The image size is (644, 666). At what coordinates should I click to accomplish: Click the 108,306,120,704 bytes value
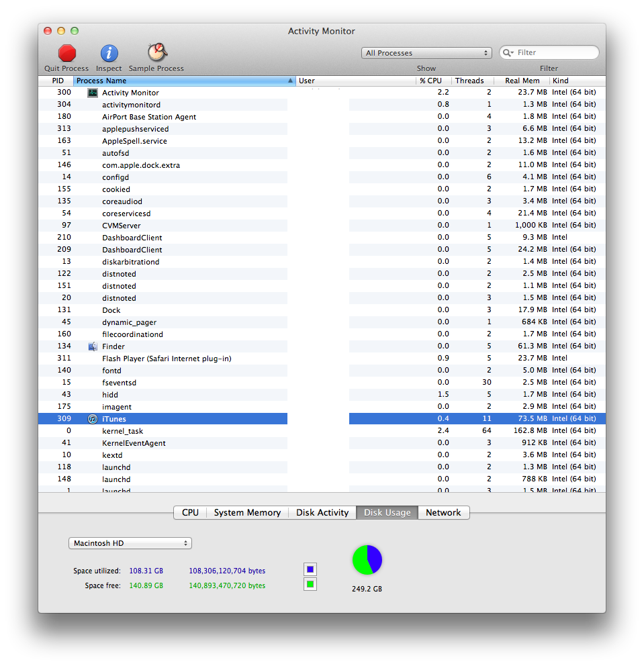pos(227,571)
